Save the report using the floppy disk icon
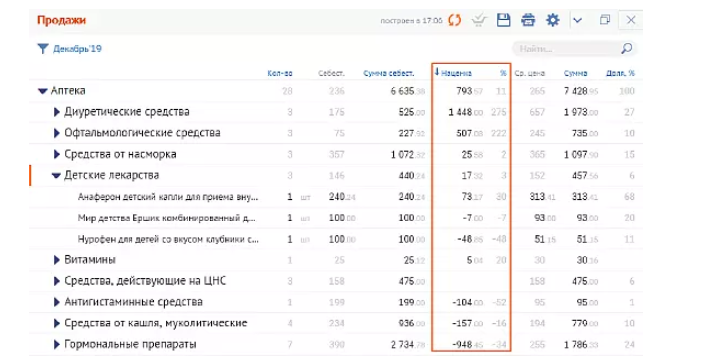 point(503,20)
